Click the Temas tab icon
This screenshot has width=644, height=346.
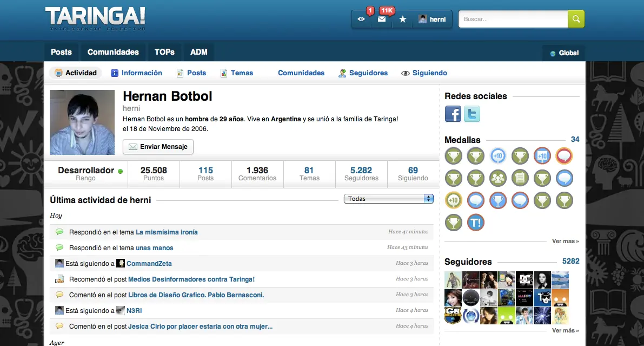[224, 73]
